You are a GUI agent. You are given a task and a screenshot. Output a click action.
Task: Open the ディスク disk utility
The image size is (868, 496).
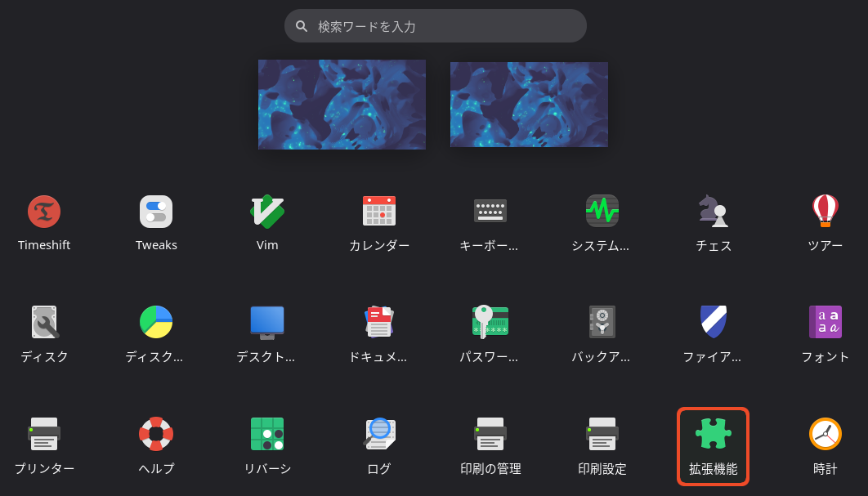(x=44, y=322)
